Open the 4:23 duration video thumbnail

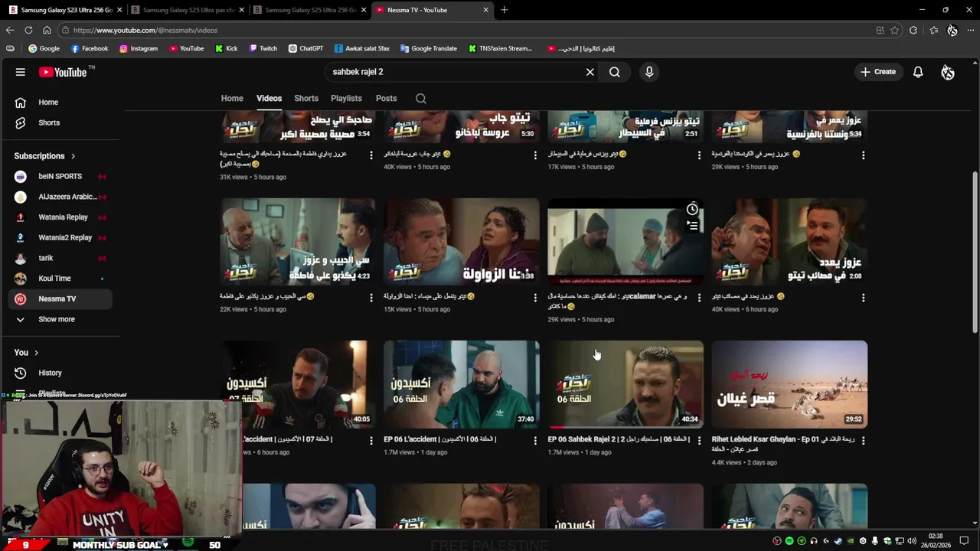point(298,242)
